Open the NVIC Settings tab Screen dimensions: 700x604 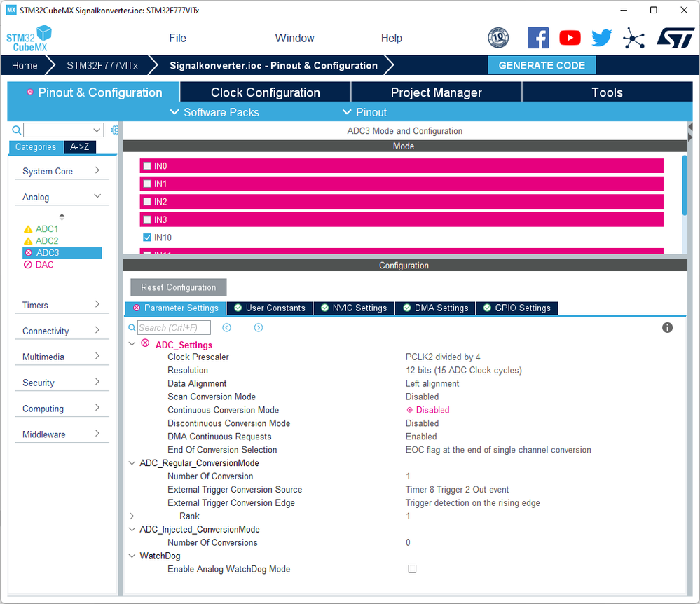355,308
